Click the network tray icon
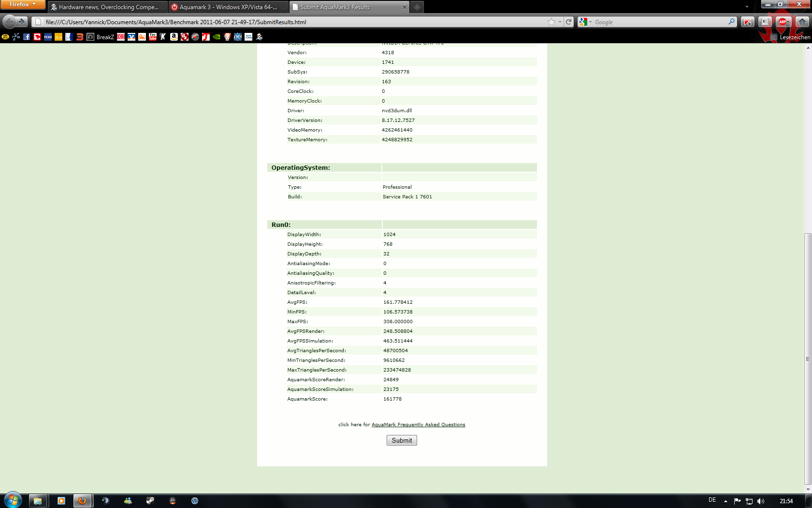812x508 pixels. pyautogui.click(x=749, y=501)
